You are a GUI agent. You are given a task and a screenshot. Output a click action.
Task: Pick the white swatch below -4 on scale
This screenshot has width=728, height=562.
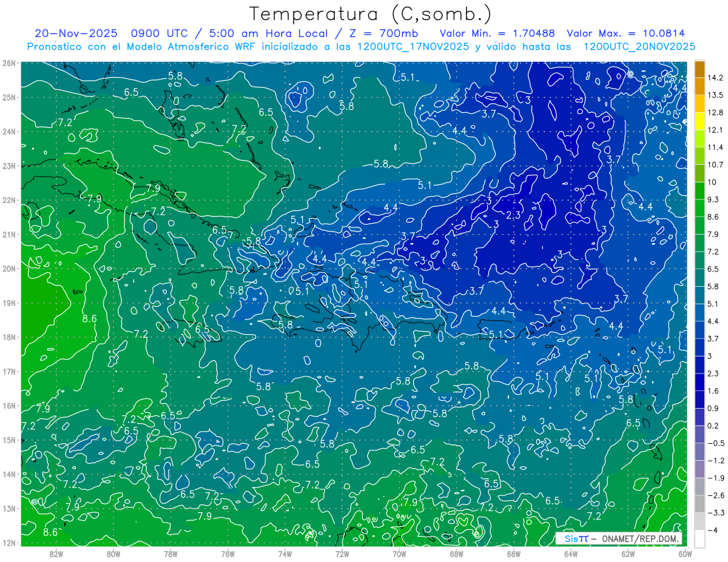point(699,538)
